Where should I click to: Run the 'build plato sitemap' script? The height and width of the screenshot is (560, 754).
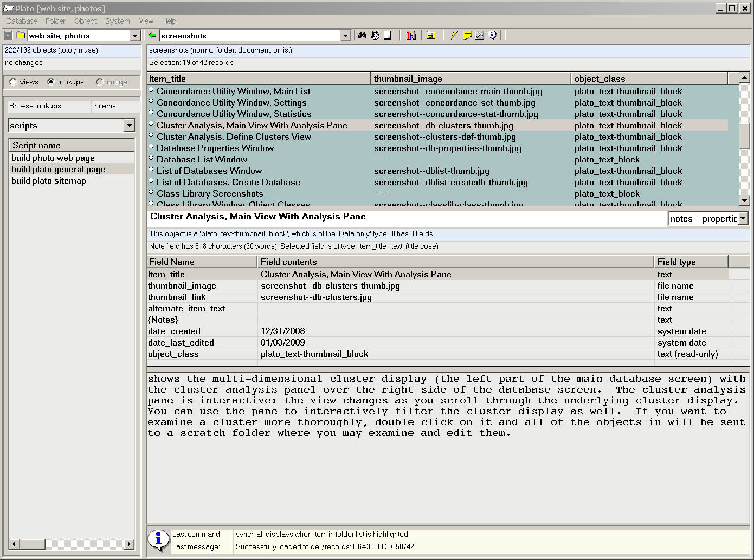point(48,180)
